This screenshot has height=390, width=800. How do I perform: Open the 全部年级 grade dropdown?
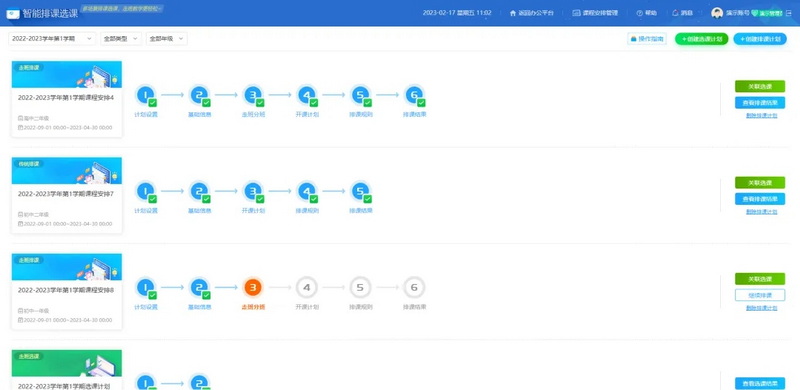tap(166, 39)
